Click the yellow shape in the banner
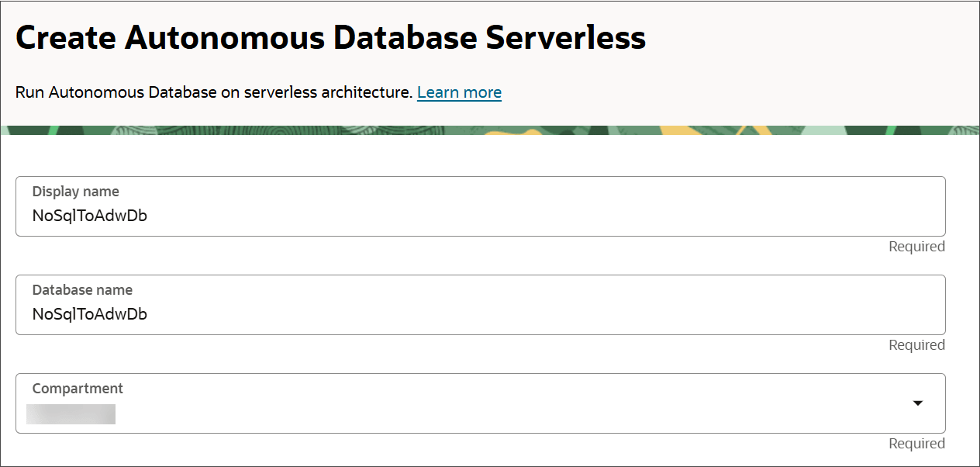This screenshot has height=467, width=980. click(512, 131)
